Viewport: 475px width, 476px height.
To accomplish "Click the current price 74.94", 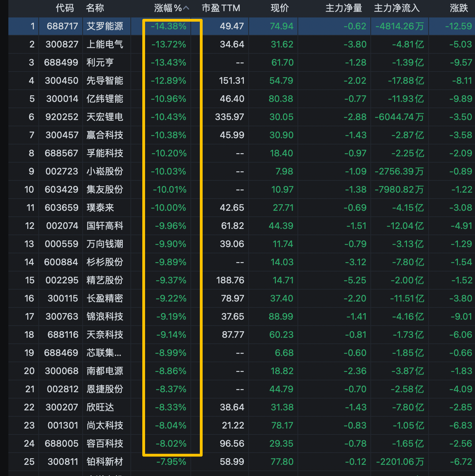I will (x=281, y=26).
